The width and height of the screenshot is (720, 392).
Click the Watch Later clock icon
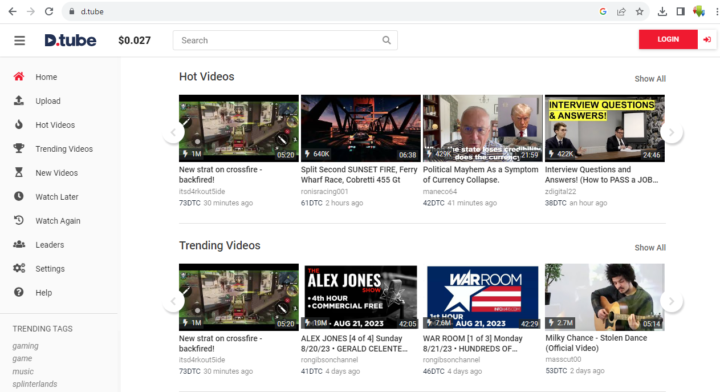coord(19,196)
